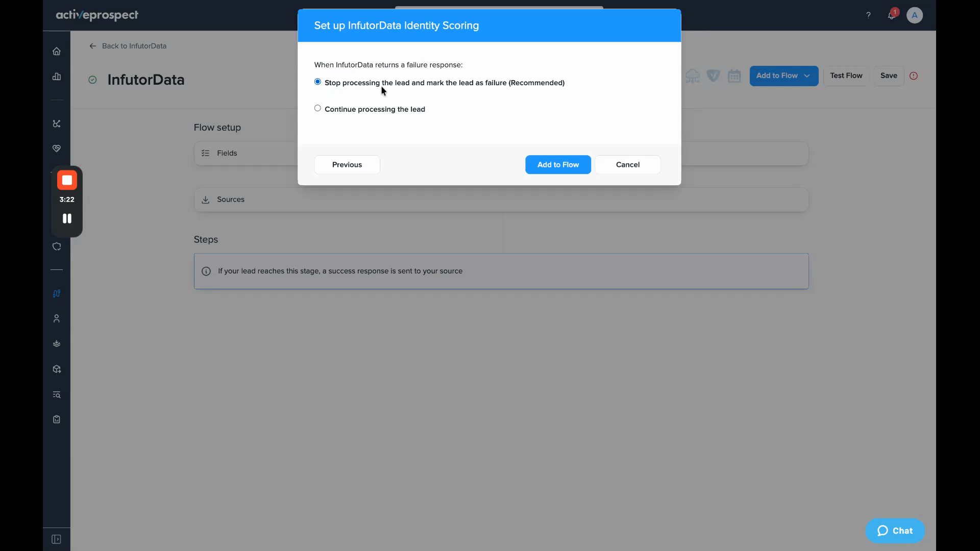Open the calendar icon in the flow header

[734, 76]
